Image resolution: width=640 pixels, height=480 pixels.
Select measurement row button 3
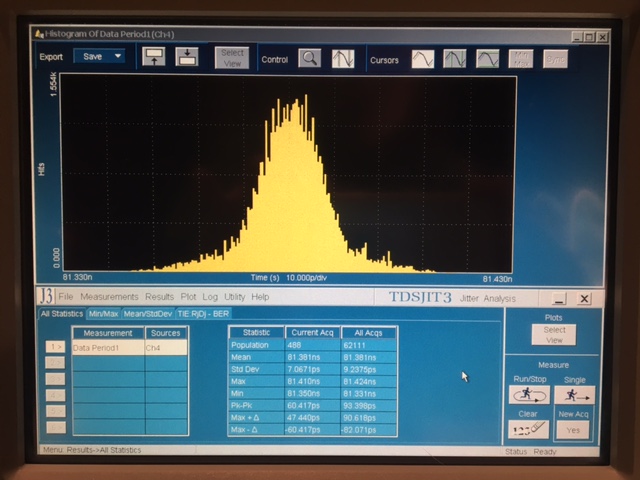[x=55, y=379]
